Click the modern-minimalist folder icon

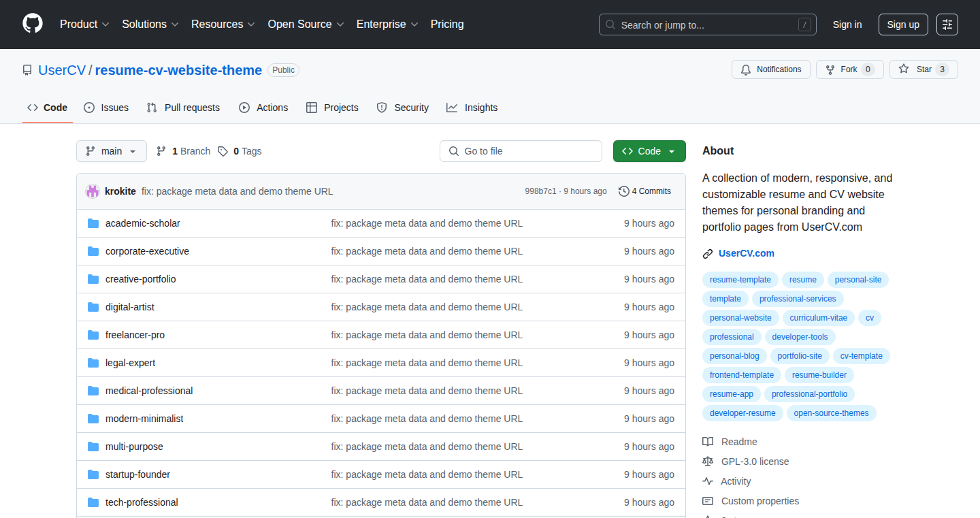(x=93, y=419)
